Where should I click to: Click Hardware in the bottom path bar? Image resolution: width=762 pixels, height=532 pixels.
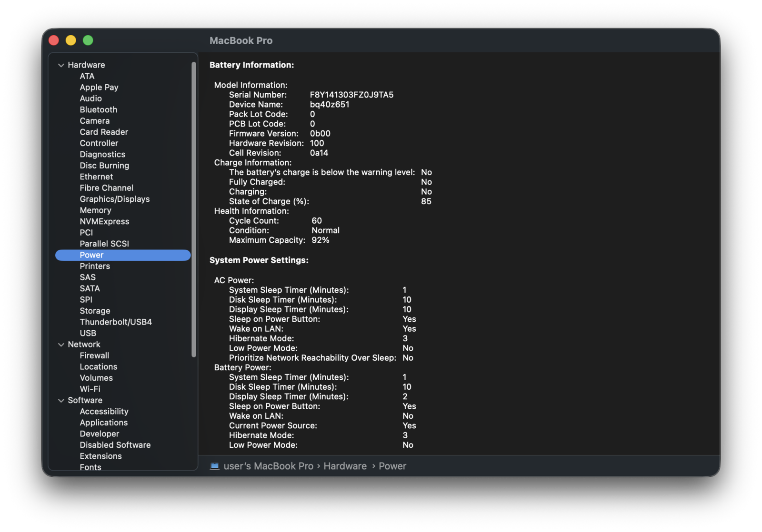(x=345, y=466)
